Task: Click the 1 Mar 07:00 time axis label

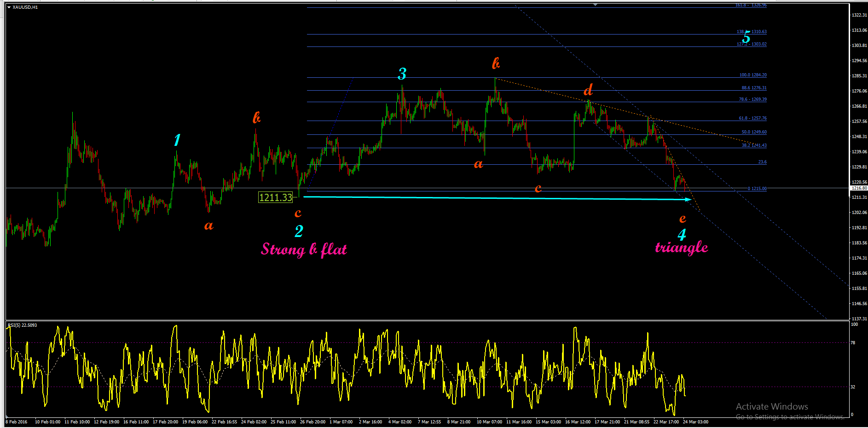Action: click(x=341, y=422)
